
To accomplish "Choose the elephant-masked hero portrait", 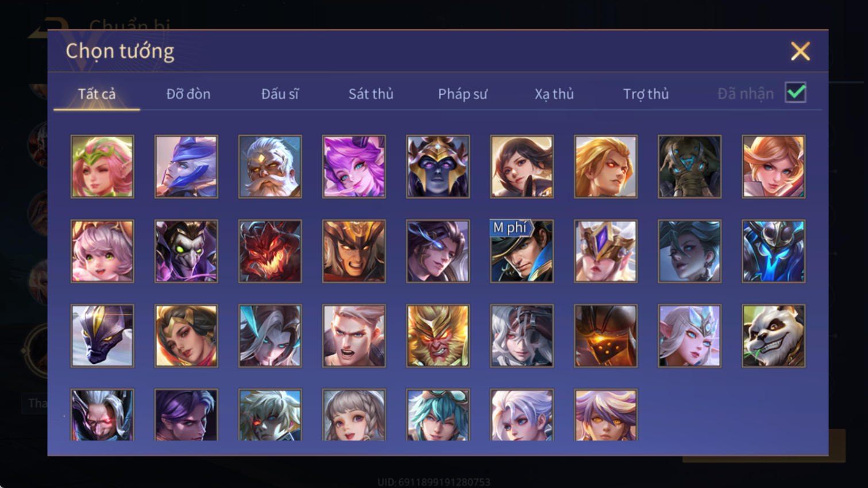I will (689, 167).
